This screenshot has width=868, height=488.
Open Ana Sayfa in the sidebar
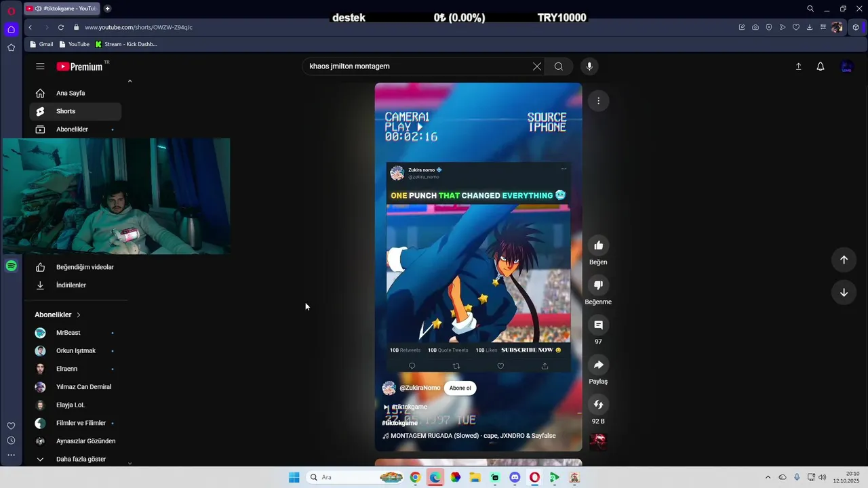coord(75,93)
